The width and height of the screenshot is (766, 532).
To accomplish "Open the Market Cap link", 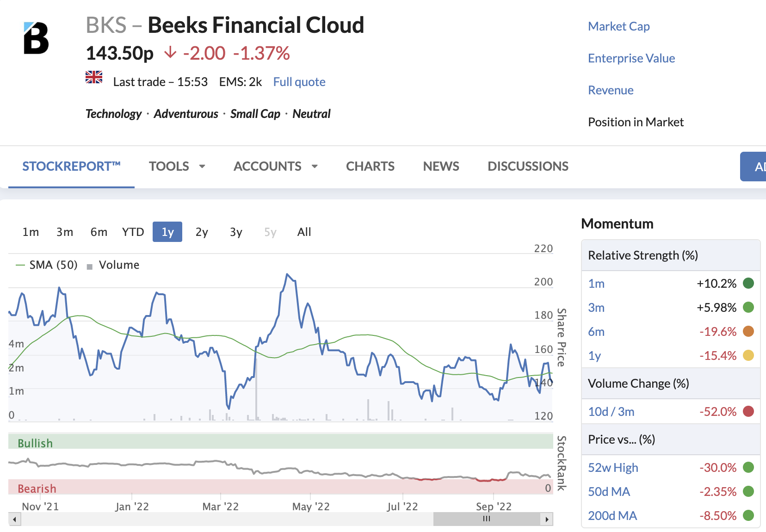I will pos(619,26).
